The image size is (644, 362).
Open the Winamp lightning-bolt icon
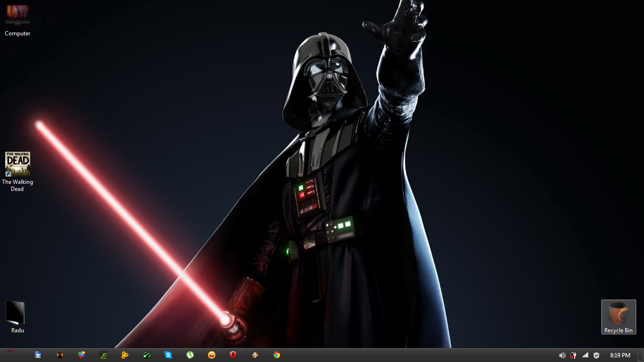pyautogui.click(x=255, y=355)
